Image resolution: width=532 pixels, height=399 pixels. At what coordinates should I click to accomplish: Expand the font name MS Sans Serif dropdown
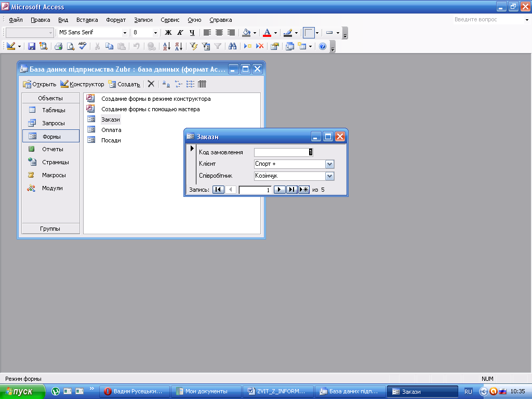(125, 33)
